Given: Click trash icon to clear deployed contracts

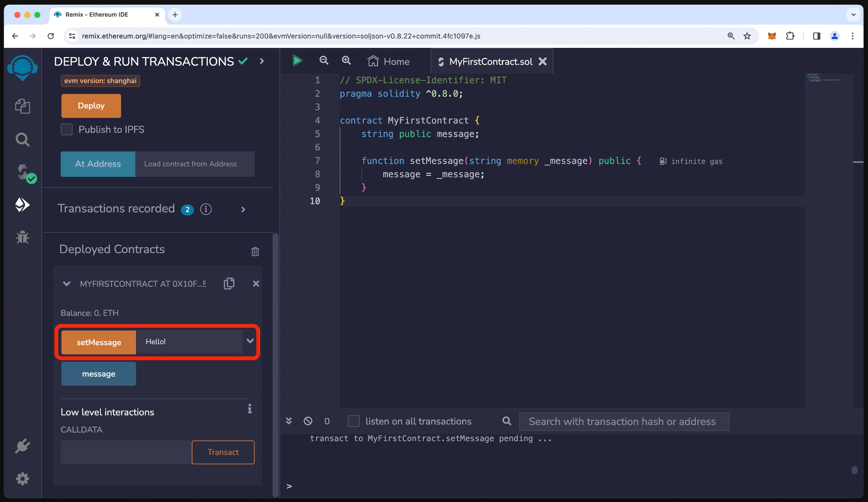Looking at the screenshot, I should tap(255, 251).
